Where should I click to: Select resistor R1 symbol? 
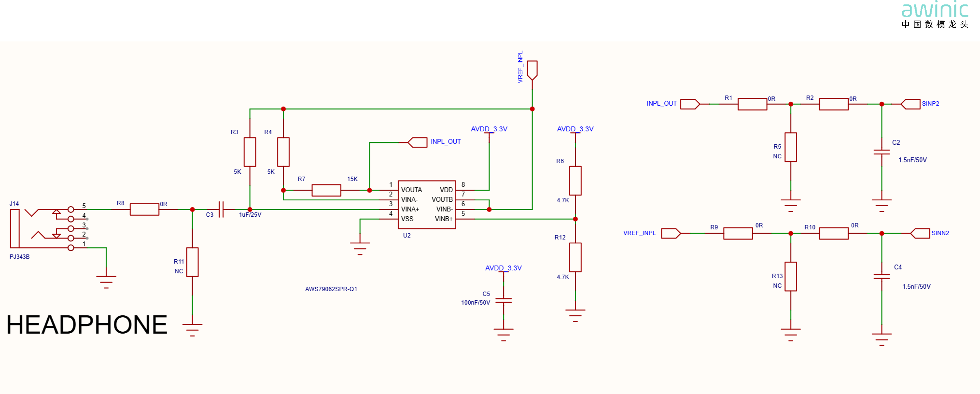coord(753,104)
